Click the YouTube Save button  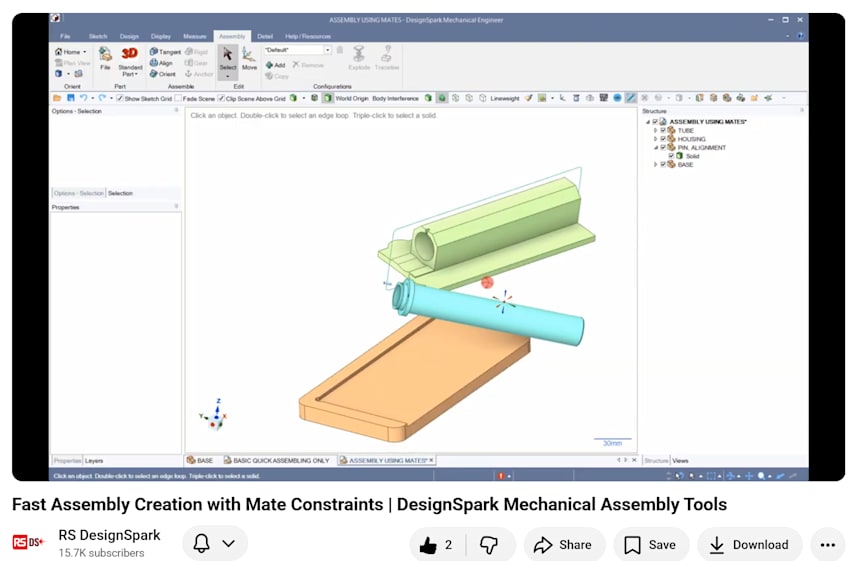pyautogui.click(x=651, y=545)
